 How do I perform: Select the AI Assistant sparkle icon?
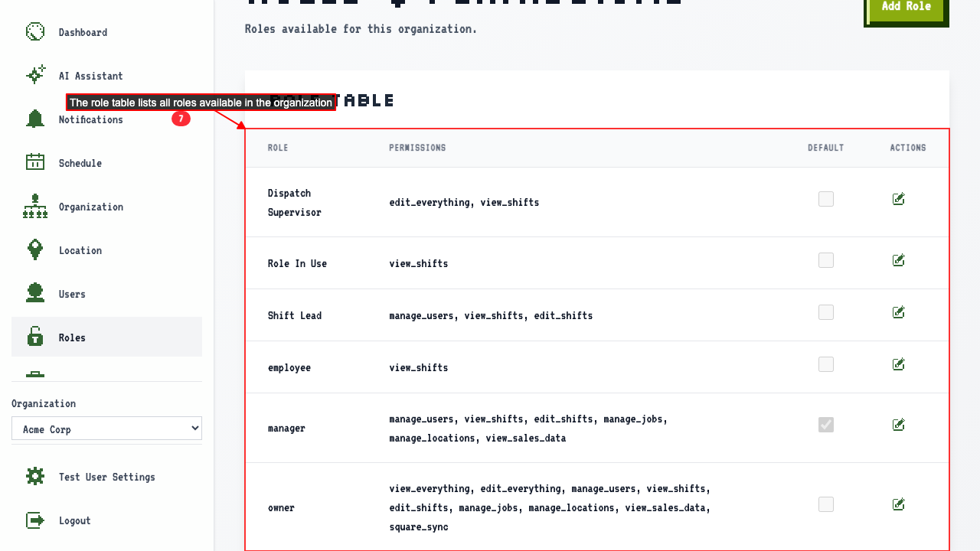pos(35,75)
